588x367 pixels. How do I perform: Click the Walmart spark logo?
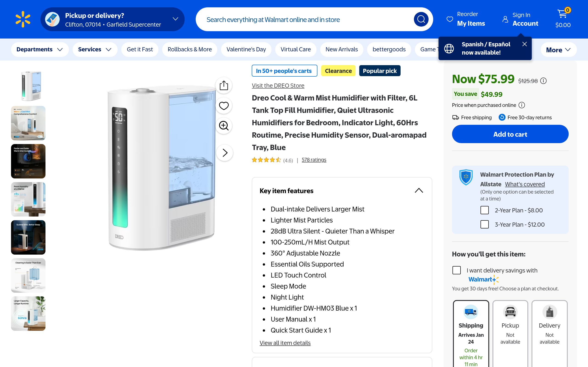pos(23,19)
